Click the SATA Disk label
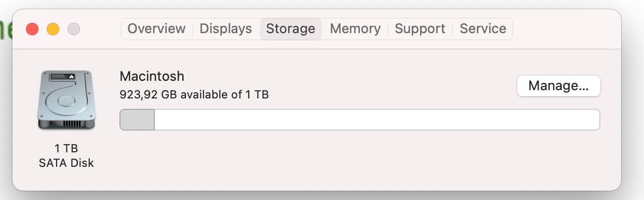This screenshot has width=644, height=200. pos(66,163)
